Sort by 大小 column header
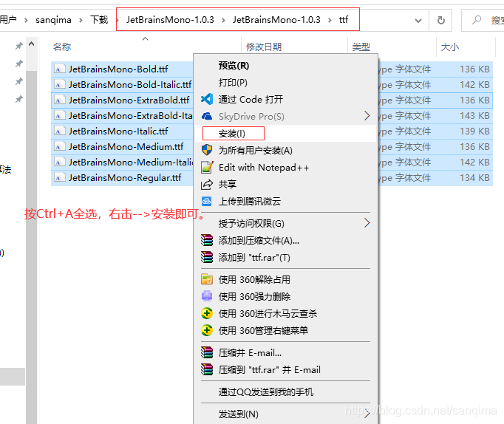 pyautogui.click(x=449, y=47)
